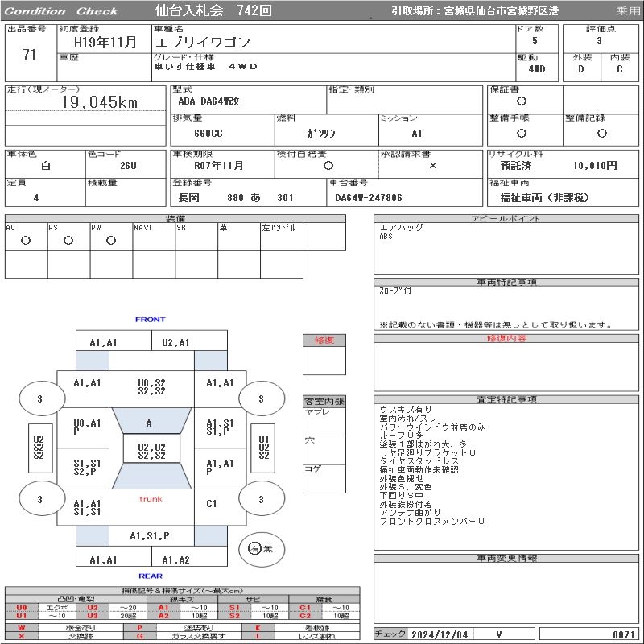644x644 pixels.
Task: Click the pickup location '宮城県仙台市宮城野区港' text
Action: (501, 11)
